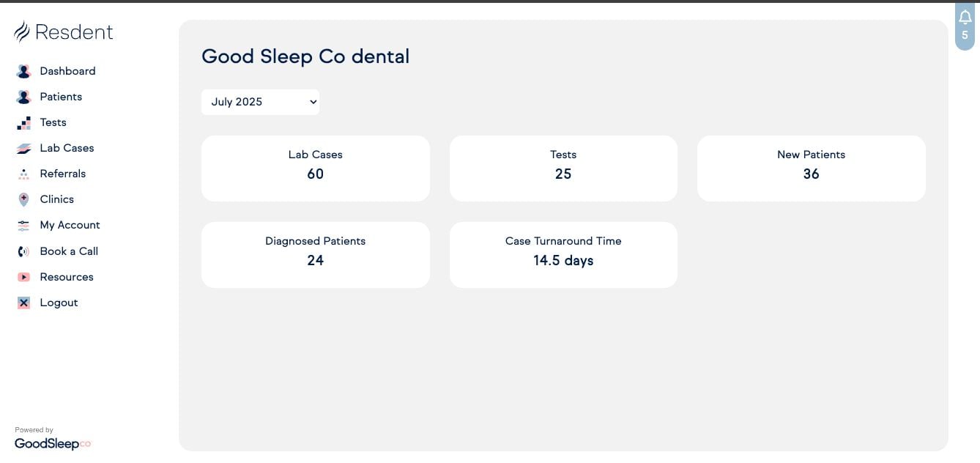Viewport: 980px width, 463px height.
Task: Click the Clinics location pin icon
Action: [x=23, y=199]
